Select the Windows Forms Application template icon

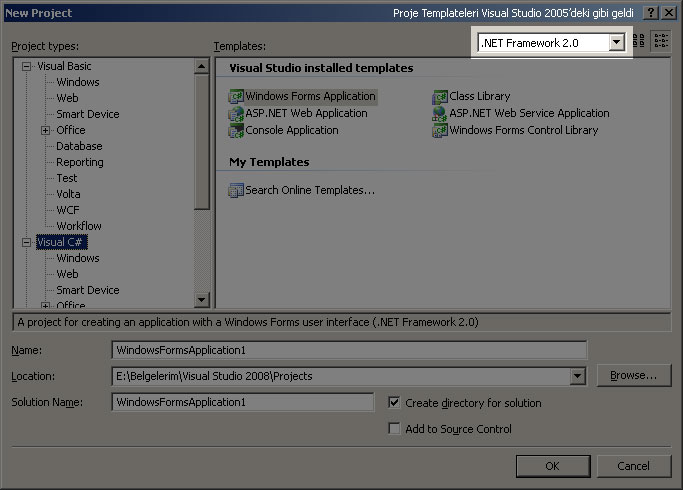237,97
